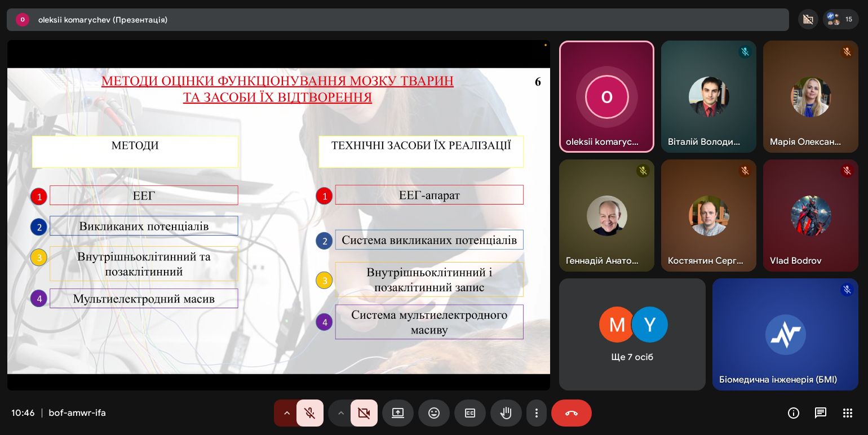868x435 pixels.
Task: Click the presenter avatar in the top bar
Action: pos(23,20)
